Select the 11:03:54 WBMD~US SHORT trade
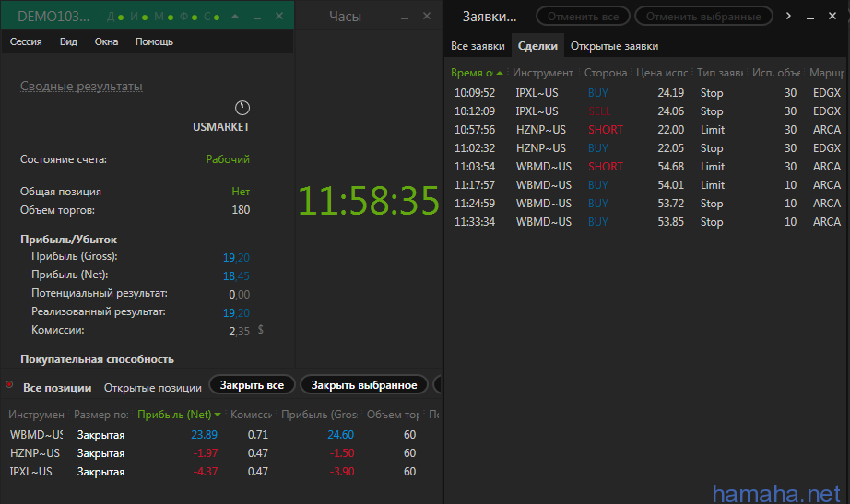This screenshot has width=850, height=504. click(647, 167)
